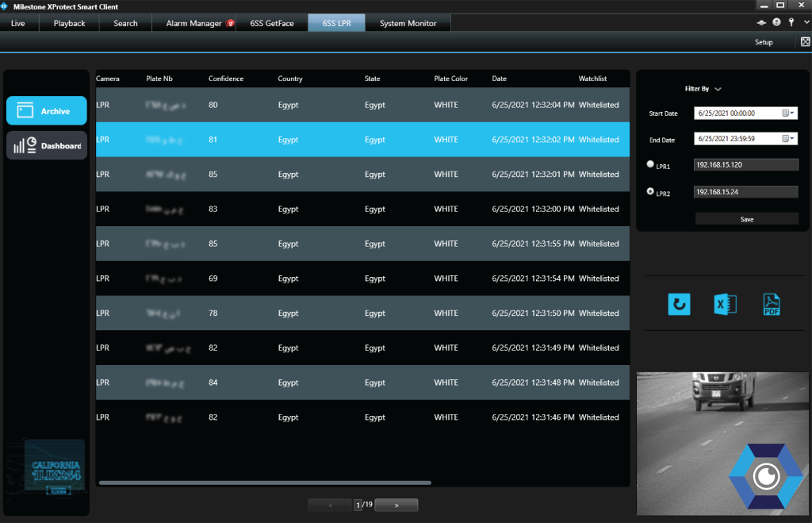Click the horizontal scrollbar under the table
812x523 pixels.
click(265, 483)
